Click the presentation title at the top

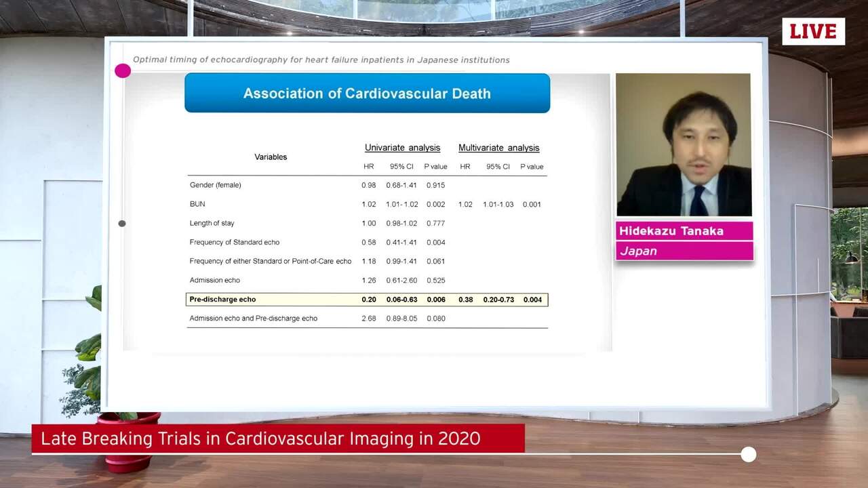321,60
